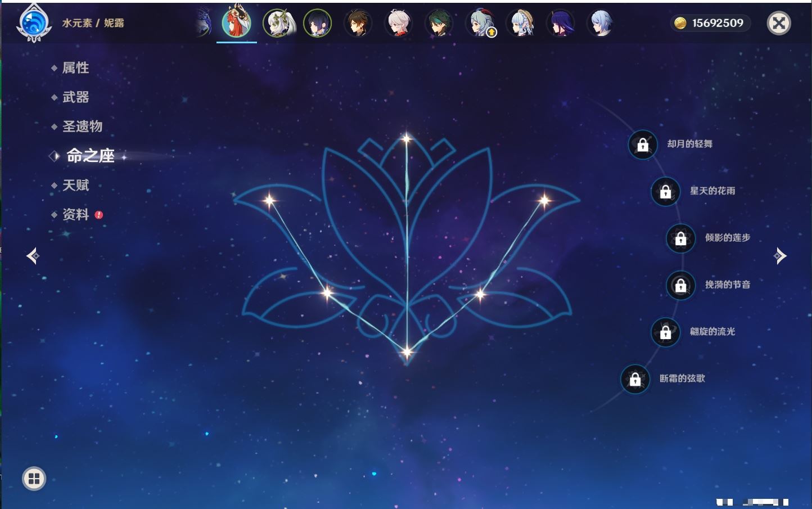Click the top star of the lotus constellation

click(x=406, y=138)
